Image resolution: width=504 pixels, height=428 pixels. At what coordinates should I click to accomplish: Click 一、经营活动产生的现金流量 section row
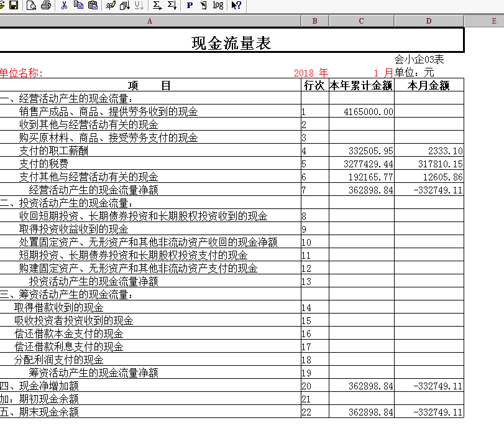[150, 98]
